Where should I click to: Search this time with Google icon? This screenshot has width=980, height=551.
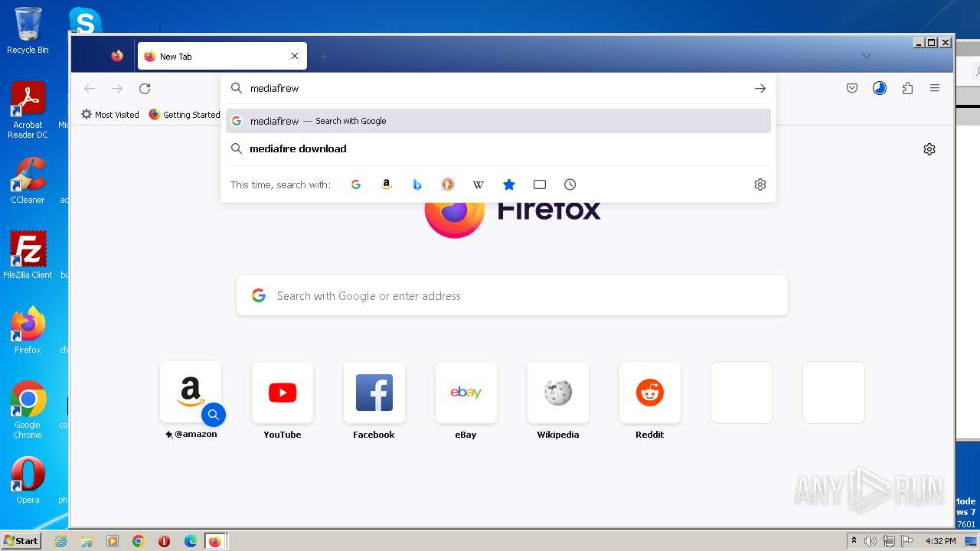click(356, 184)
